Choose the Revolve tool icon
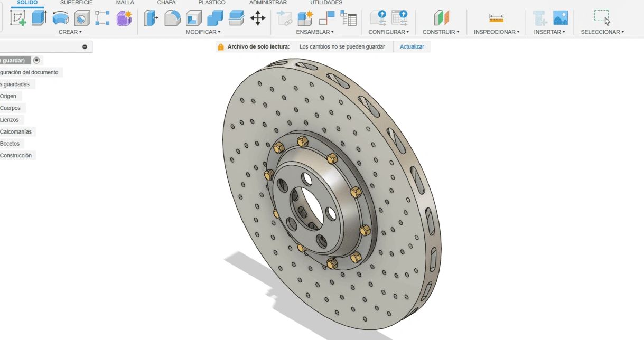 click(x=61, y=18)
